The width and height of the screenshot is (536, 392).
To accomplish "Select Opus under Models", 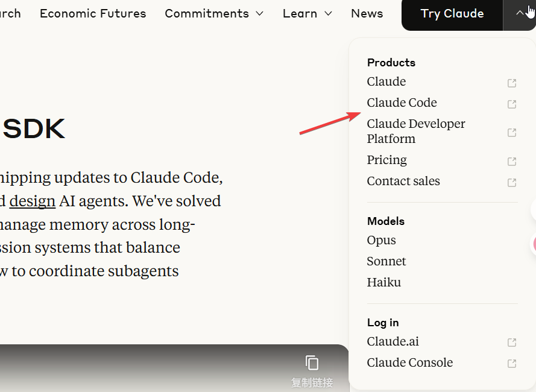I will [381, 240].
